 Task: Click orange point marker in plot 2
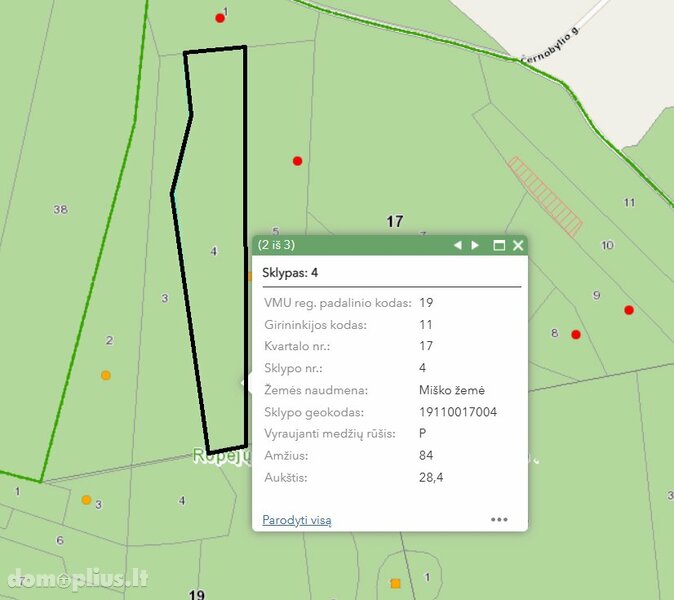(106, 375)
